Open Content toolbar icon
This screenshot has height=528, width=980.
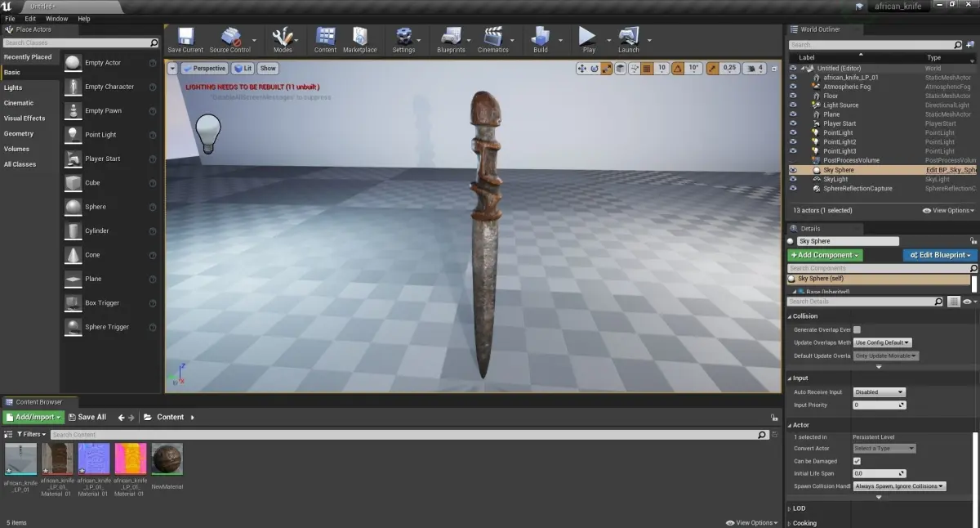[325, 36]
